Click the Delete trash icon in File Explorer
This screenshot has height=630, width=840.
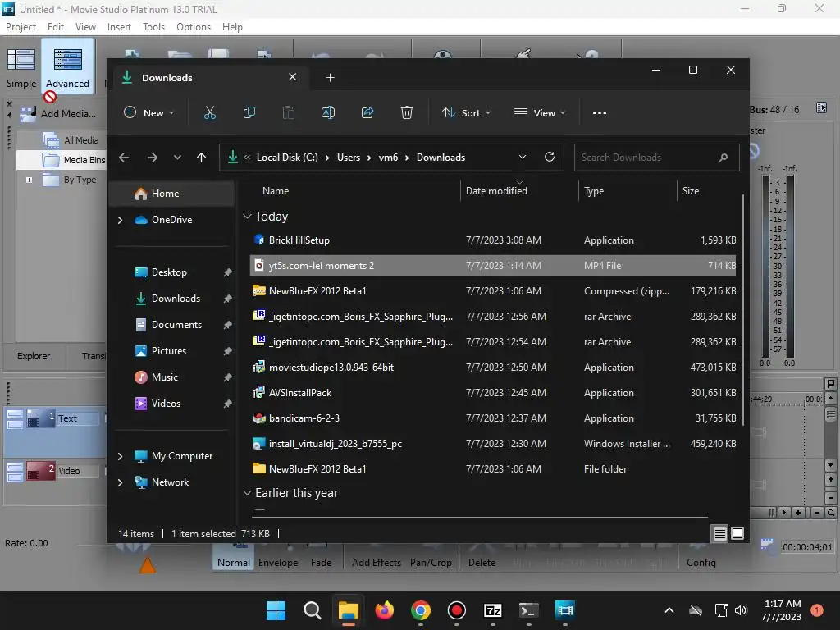(407, 112)
